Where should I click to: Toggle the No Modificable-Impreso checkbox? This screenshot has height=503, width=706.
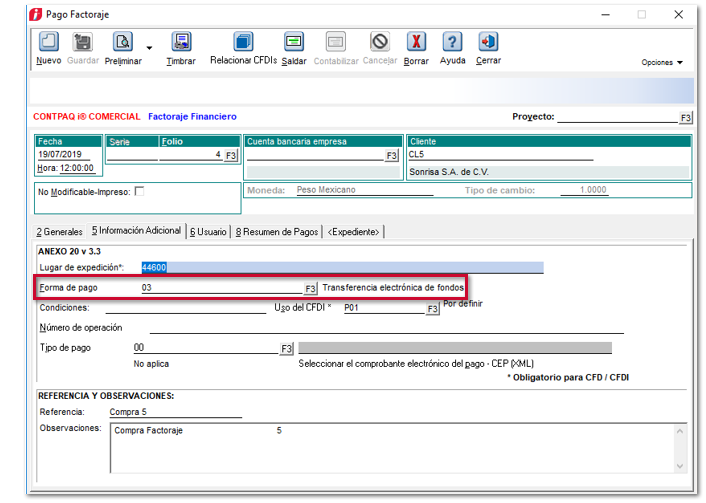pos(139,191)
